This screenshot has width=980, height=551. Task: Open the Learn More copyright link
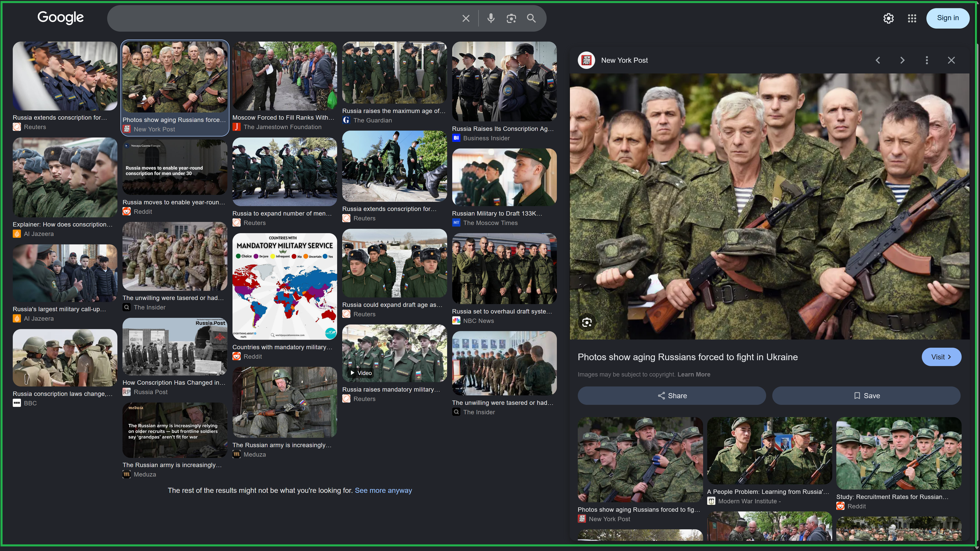(694, 374)
